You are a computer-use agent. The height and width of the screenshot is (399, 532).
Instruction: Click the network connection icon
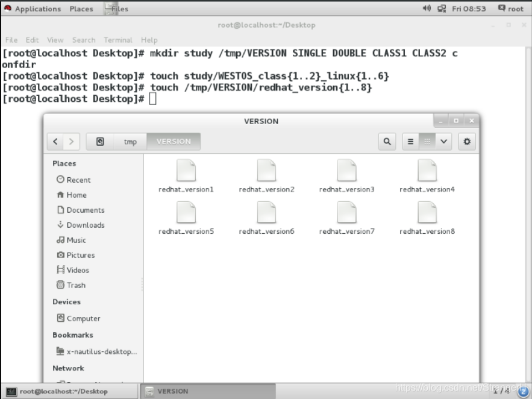tap(442, 9)
